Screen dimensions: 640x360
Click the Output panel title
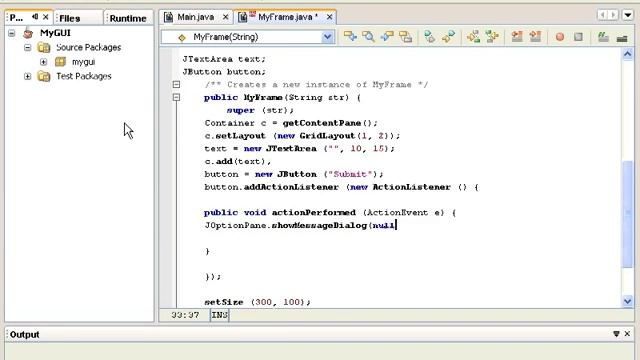(x=24, y=335)
